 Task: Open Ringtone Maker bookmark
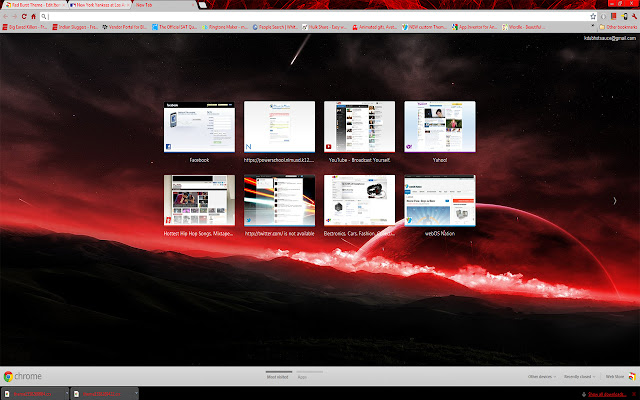click(x=225, y=27)
